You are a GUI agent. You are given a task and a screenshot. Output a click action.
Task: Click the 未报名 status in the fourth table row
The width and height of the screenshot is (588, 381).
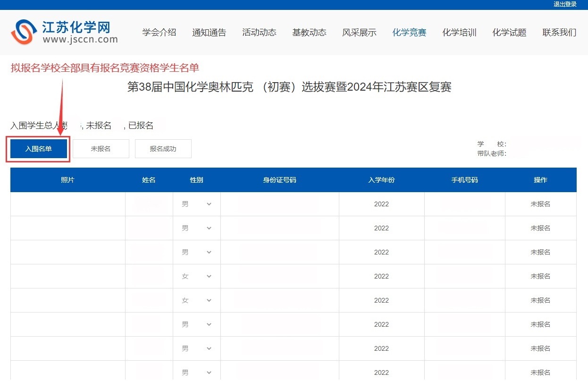[540, 276]
